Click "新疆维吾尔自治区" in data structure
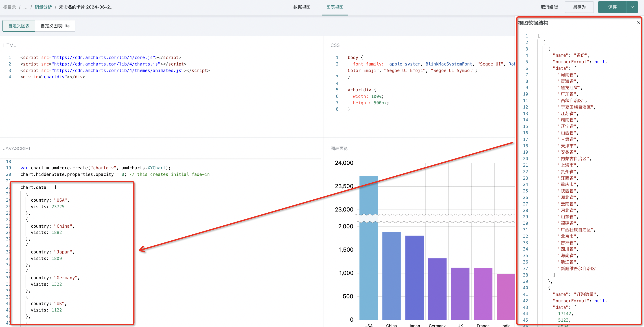 (578, 268)
